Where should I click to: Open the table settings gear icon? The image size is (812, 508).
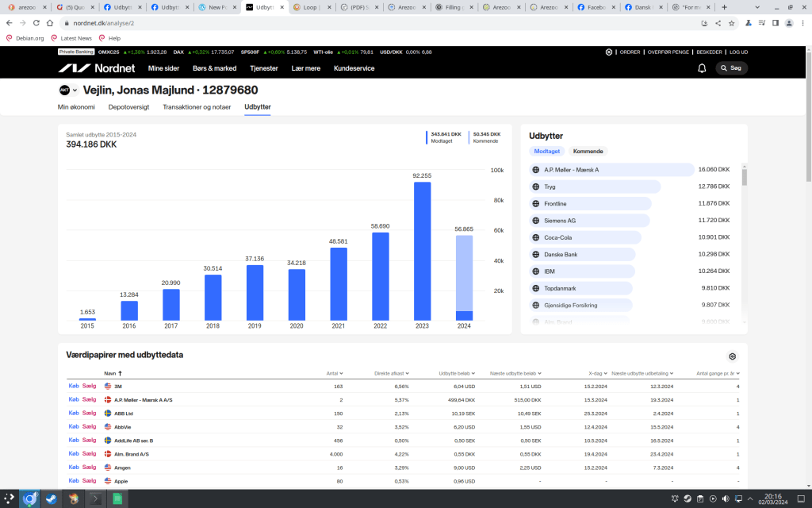(732, 356)
